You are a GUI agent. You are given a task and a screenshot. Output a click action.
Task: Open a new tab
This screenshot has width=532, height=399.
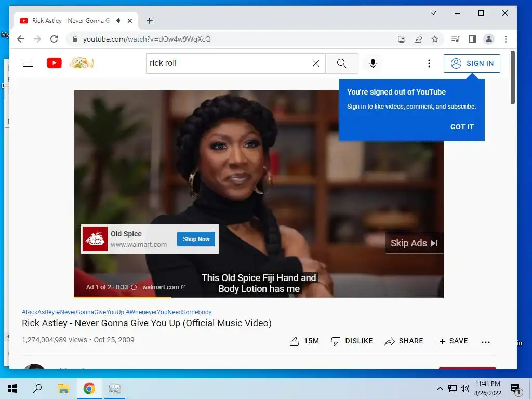[x=149, y=21]
